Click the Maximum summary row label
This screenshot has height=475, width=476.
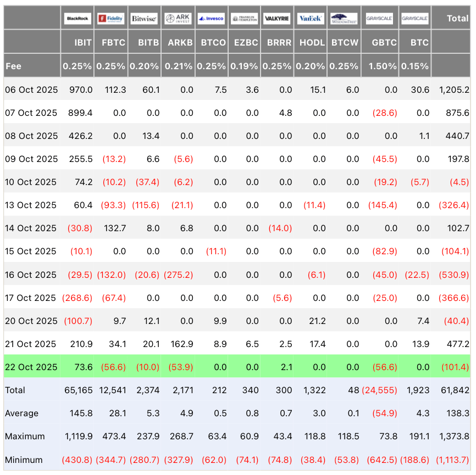[x=24, y=436]
